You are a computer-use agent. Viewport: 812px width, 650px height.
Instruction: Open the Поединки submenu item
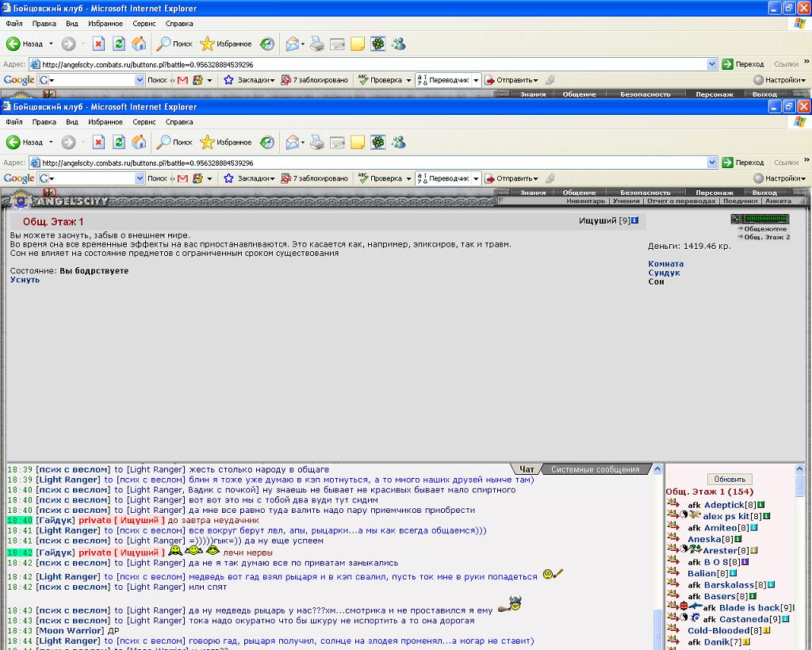(x=740, y=201)
